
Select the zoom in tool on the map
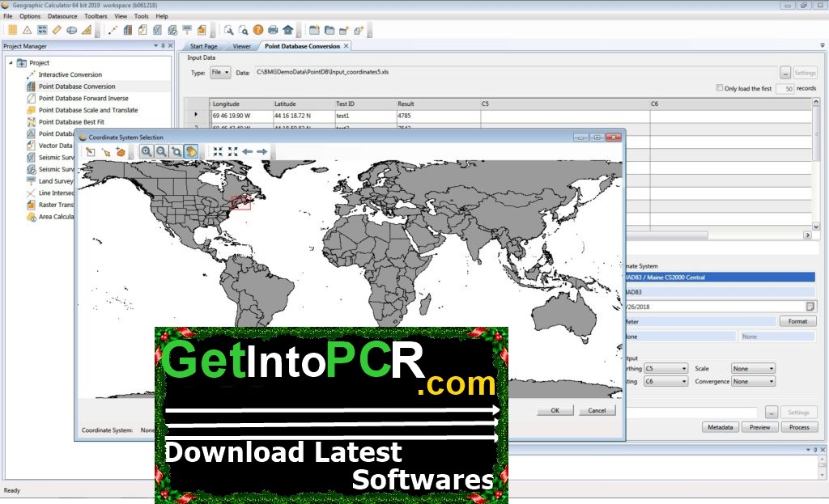146,151
